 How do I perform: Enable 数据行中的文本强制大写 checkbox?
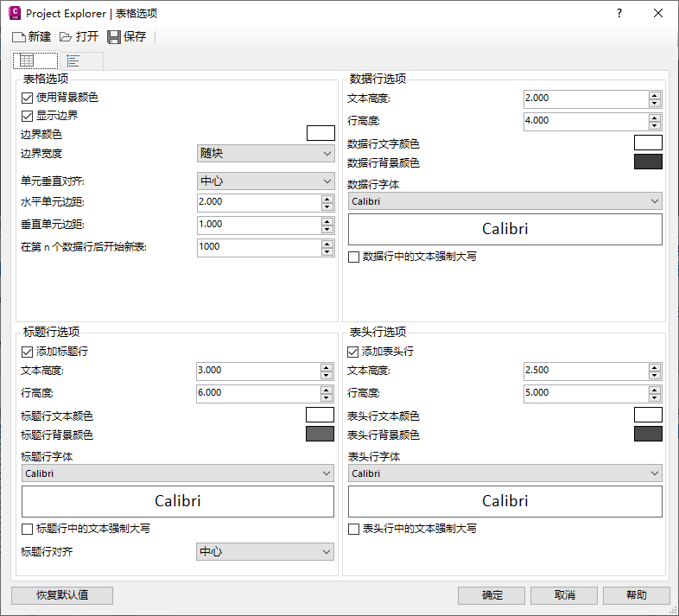tap(353, 257)
